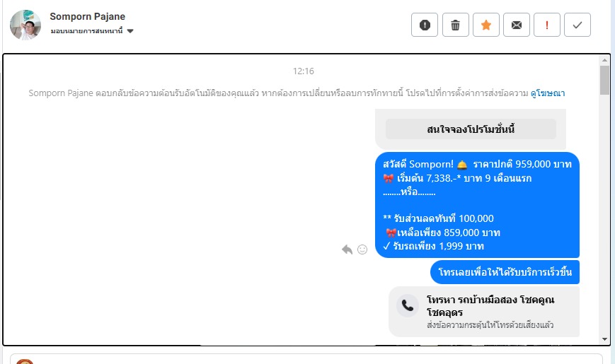615x364 pixels.
Task: Click the phone handset icon in call card
Action: pyautogui.click(x=408, y=305)
